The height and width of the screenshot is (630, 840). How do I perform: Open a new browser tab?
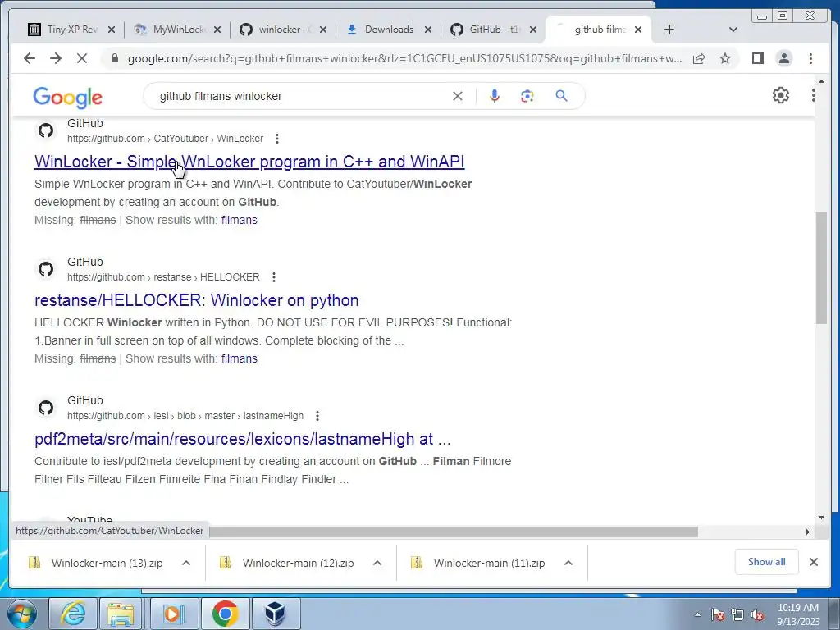pos(669,30)
